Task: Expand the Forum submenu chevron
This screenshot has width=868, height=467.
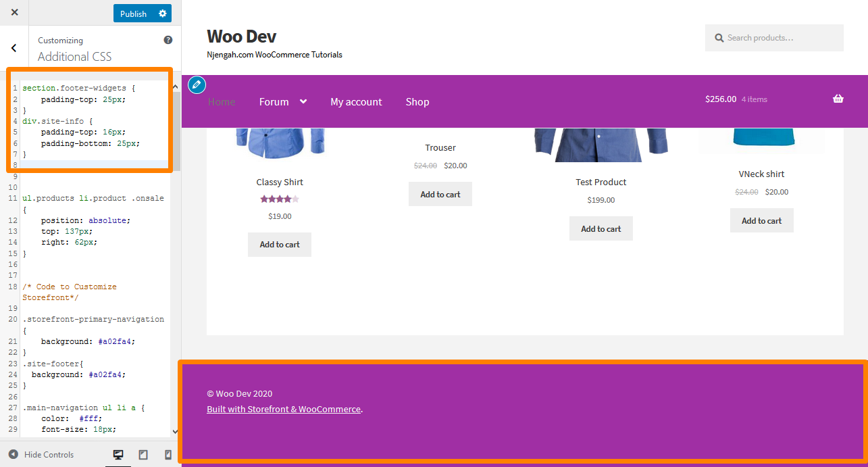Action: [303, 101]
